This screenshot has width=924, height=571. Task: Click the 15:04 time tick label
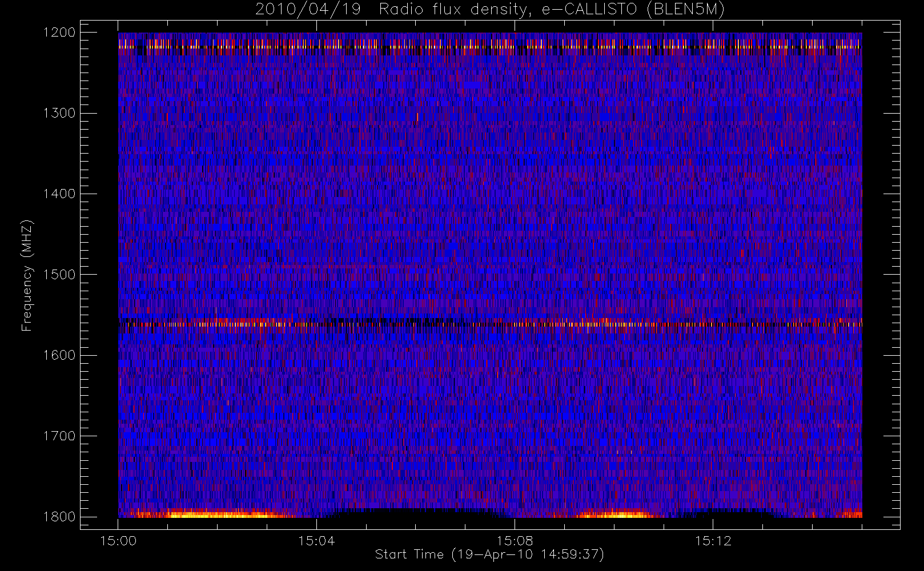click(316, 541)
